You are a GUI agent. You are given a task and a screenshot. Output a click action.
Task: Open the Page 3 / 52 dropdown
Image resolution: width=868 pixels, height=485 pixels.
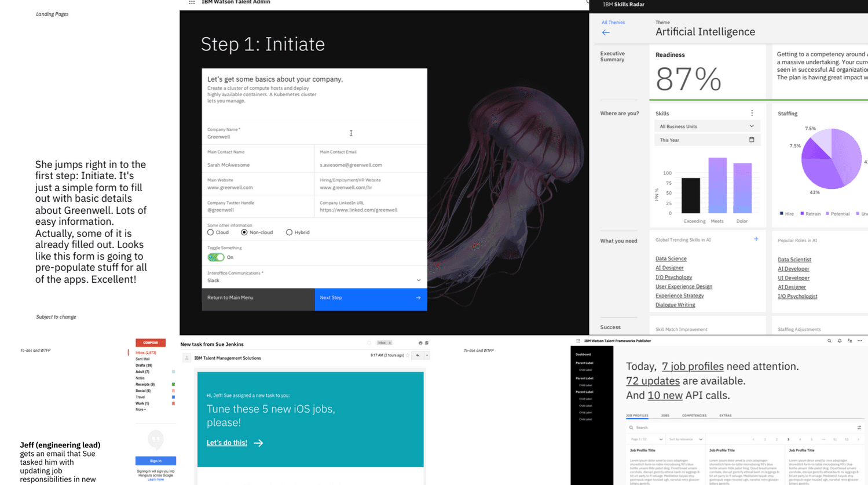(646, 439)
